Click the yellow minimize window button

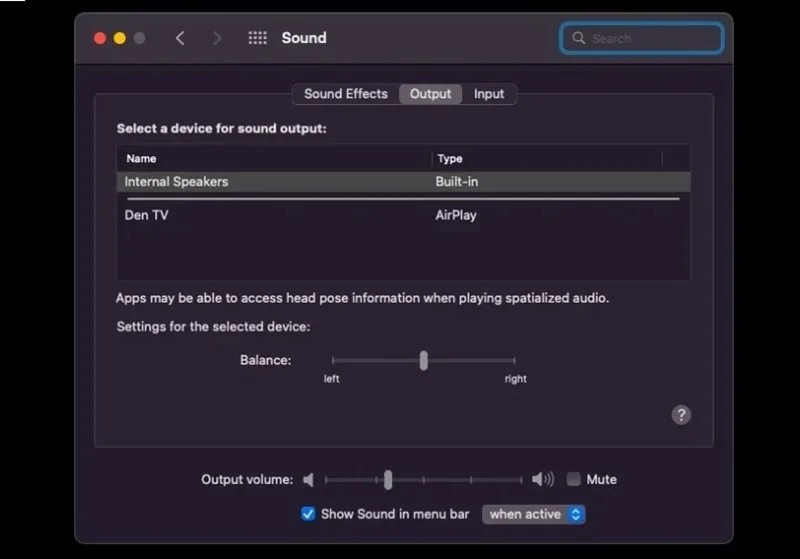pyautogui.click(x=120, y=38)
